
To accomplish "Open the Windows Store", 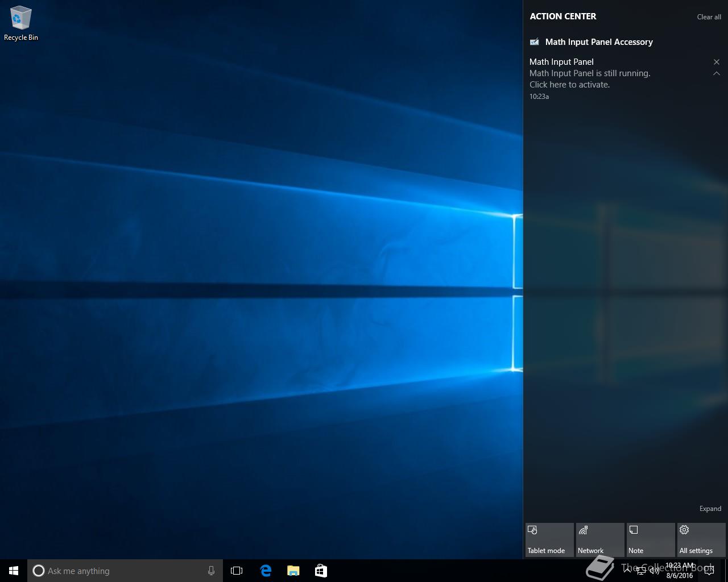I will click(321, 571).
